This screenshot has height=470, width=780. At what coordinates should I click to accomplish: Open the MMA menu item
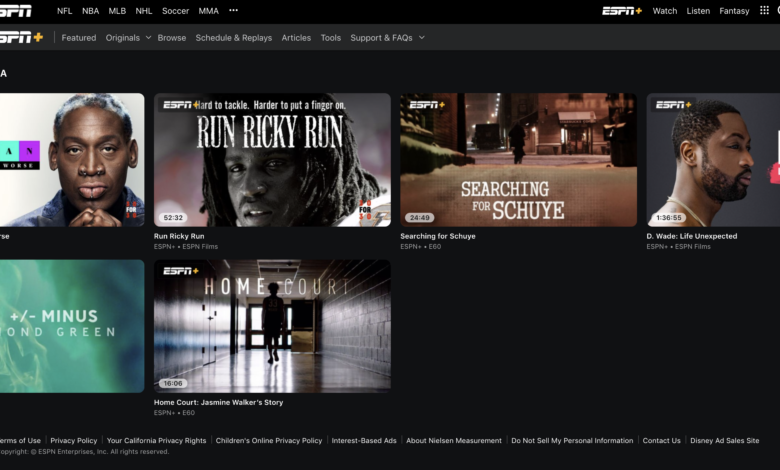coord(208,11)
